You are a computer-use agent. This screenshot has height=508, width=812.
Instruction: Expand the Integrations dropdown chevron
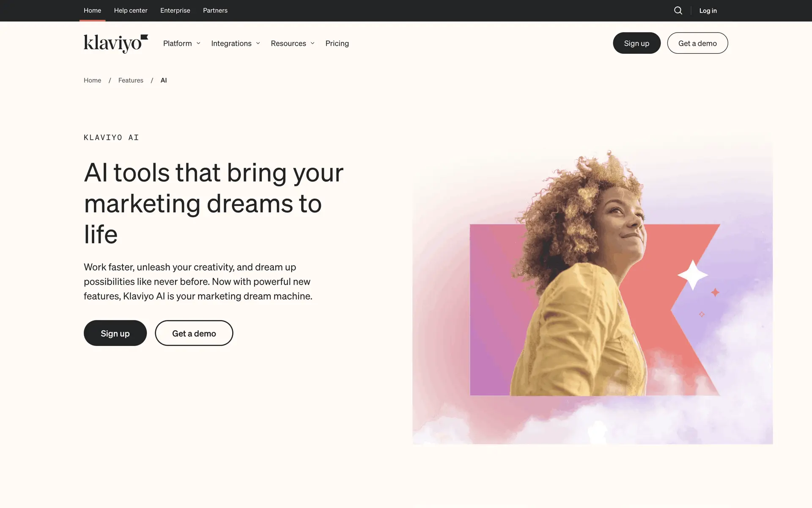[258, 43]
